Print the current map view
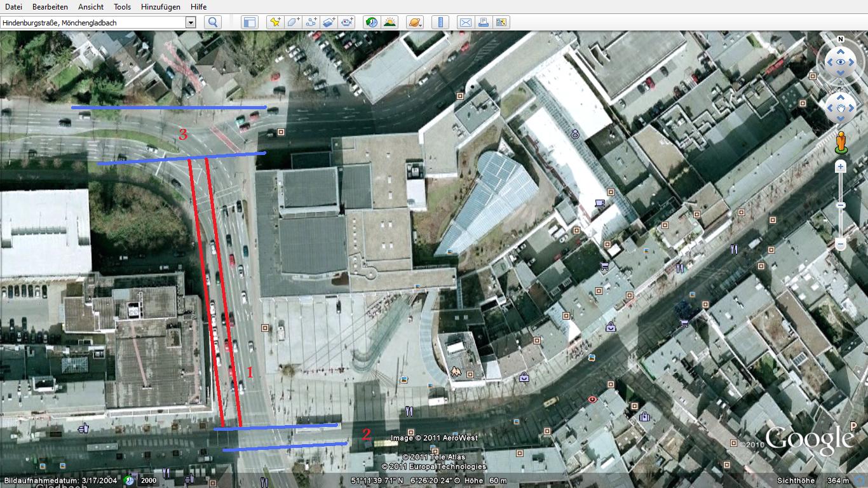The image size is (868, 488). coord(484,22)
